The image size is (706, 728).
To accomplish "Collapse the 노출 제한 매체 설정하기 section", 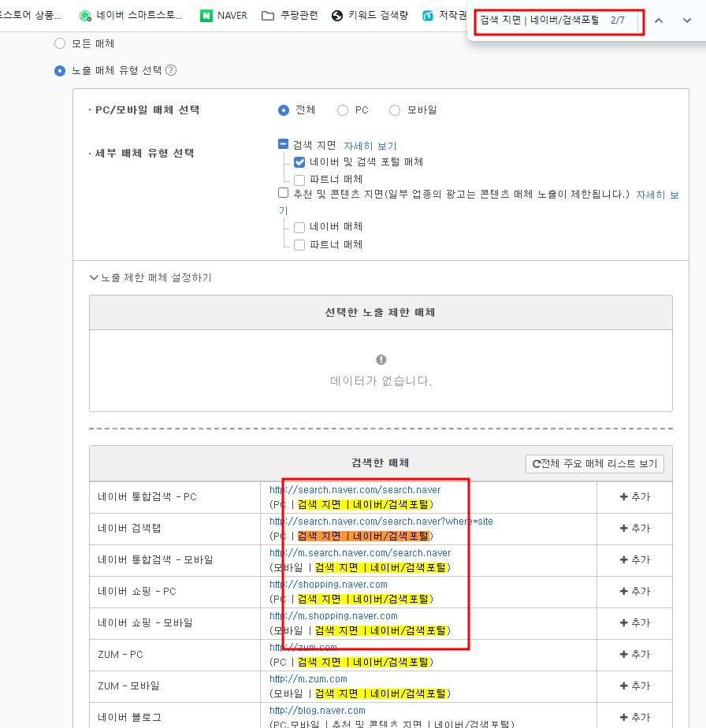I will coord(150,277).
